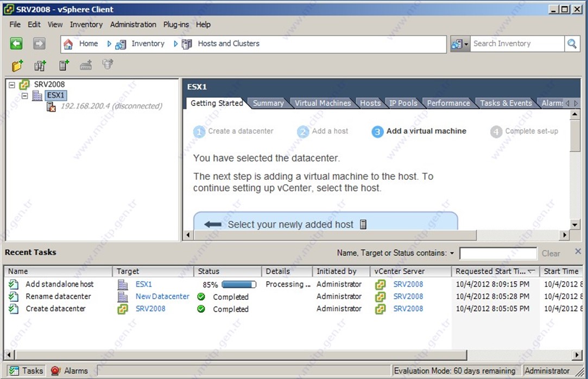This screenshot has height=379, width=588.
Task: Click the host icon after Select your newly added host
Action: tap(363, 225)
